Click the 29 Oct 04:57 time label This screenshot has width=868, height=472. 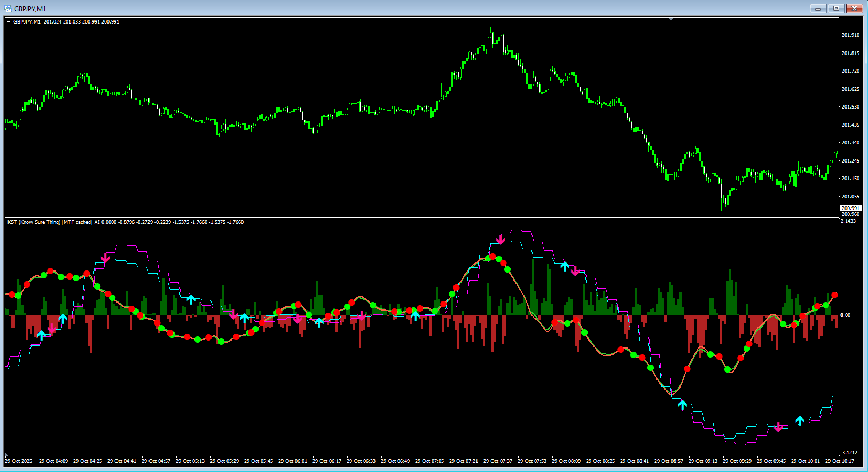coord(156,461)
